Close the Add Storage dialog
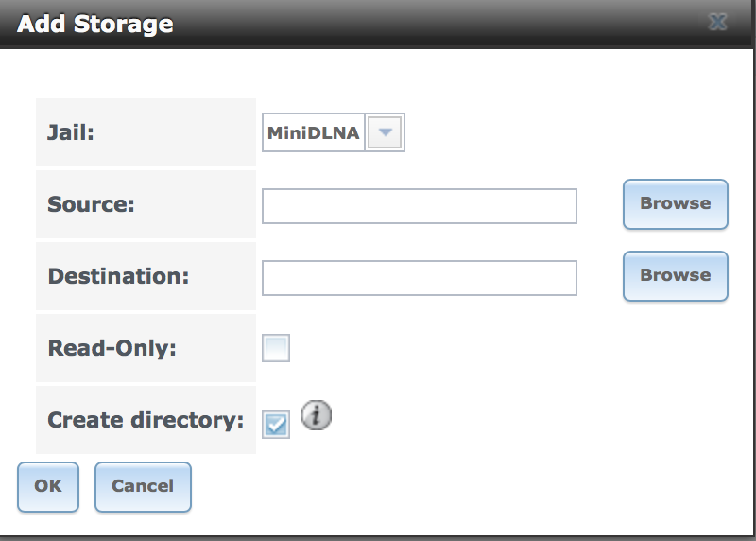The height and width of the screenshot is (541, 756). point(717,22)
